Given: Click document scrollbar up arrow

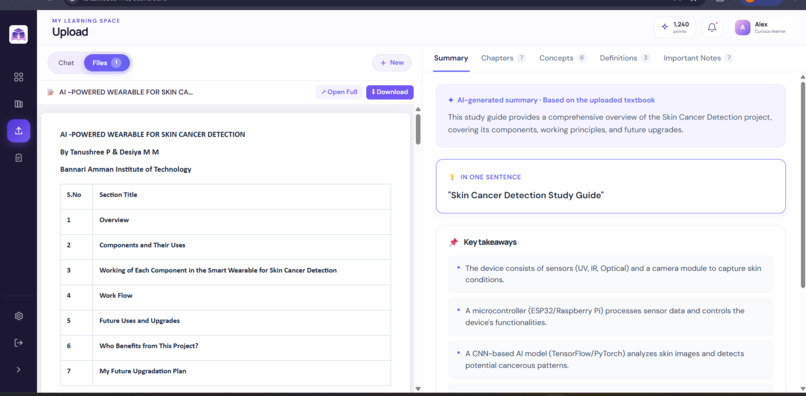Looking at the screenshot, I should 418,109.
